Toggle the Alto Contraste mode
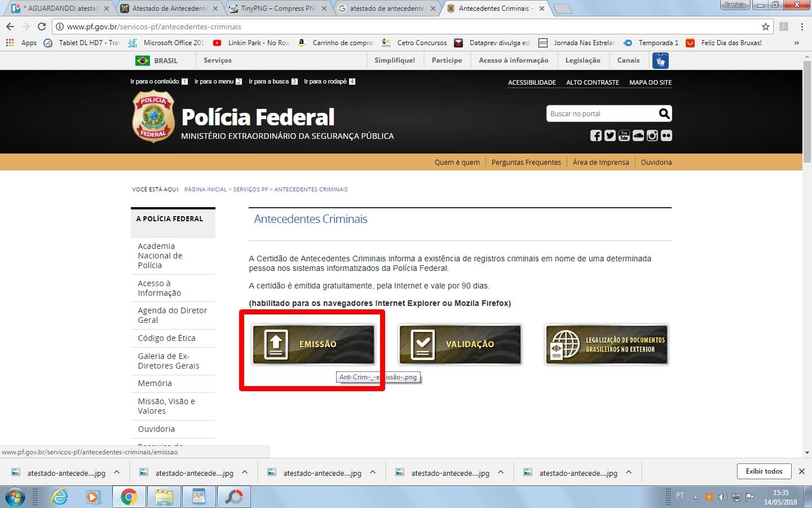The width and height of the screenshot is (812, 508). [x=592, y=82]
